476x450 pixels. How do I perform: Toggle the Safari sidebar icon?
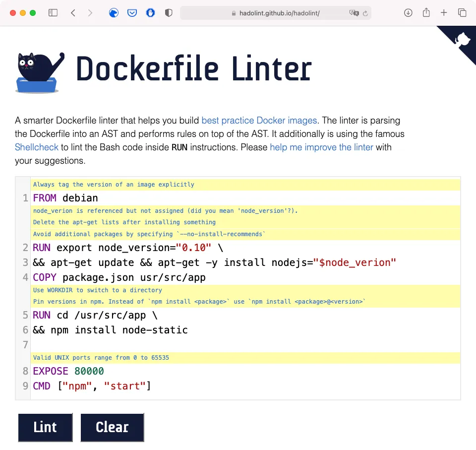click(x=53, y=13)
